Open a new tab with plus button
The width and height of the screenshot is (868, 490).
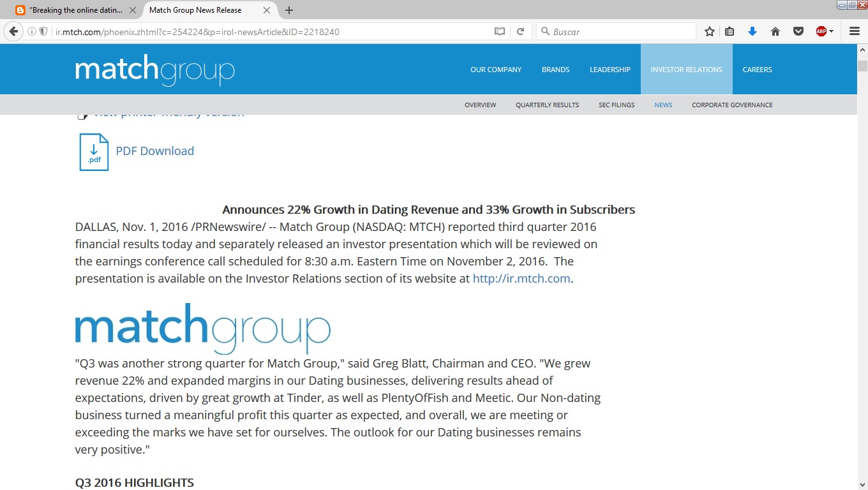[x=289, y=10]
